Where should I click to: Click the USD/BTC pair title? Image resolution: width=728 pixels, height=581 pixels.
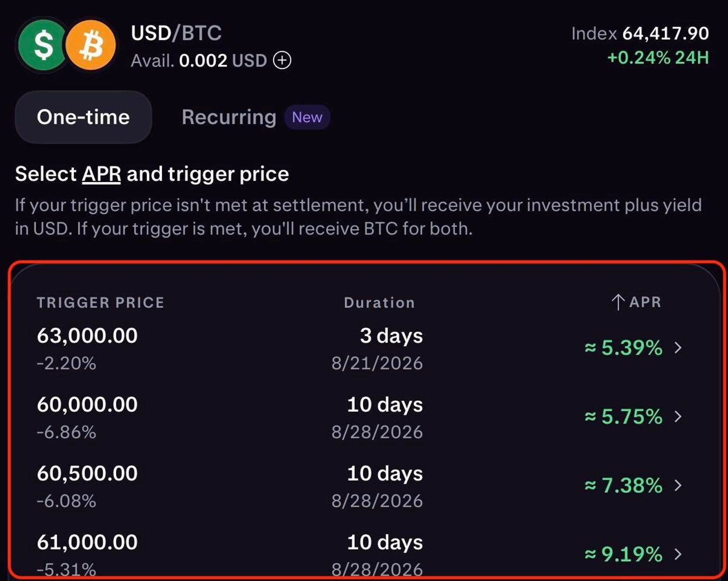176,33
